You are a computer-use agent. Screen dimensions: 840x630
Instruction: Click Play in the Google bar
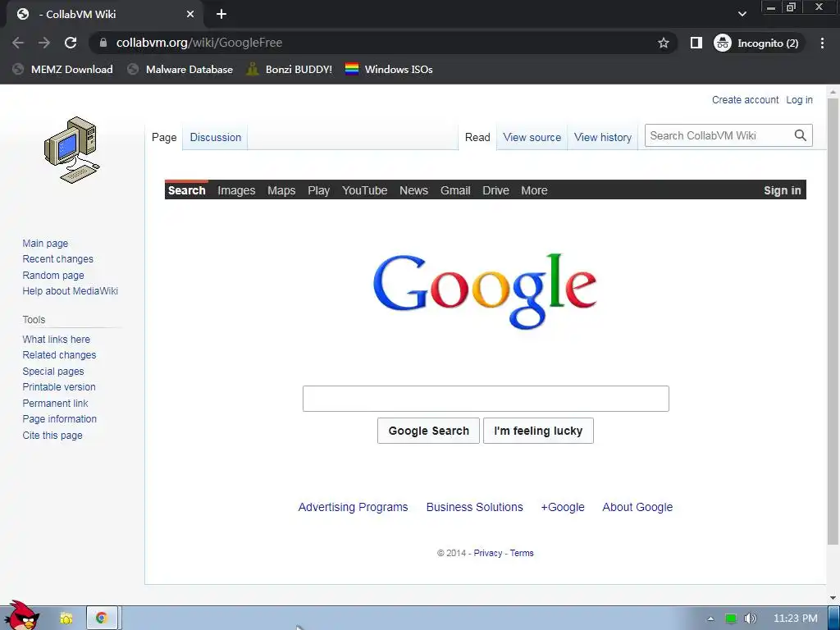319,190
